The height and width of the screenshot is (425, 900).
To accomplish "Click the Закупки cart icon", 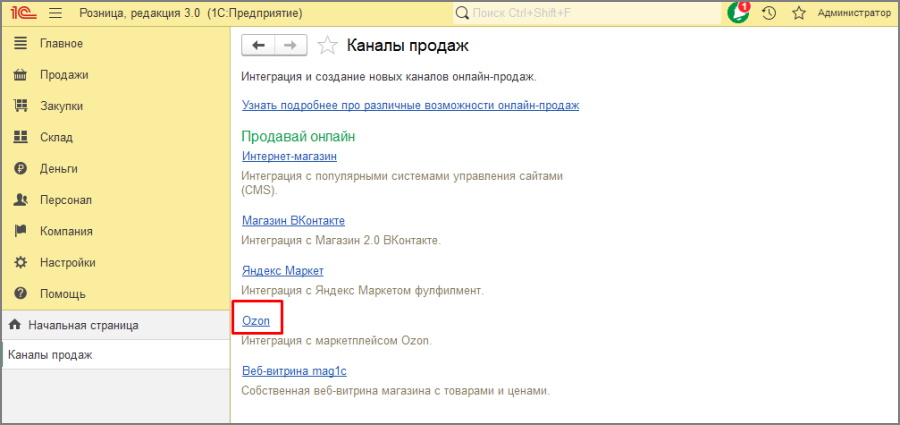I will (21, 106).
